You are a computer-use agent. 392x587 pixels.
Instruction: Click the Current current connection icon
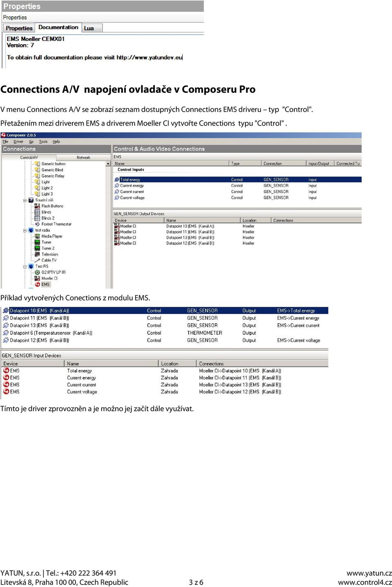(117, 192)
